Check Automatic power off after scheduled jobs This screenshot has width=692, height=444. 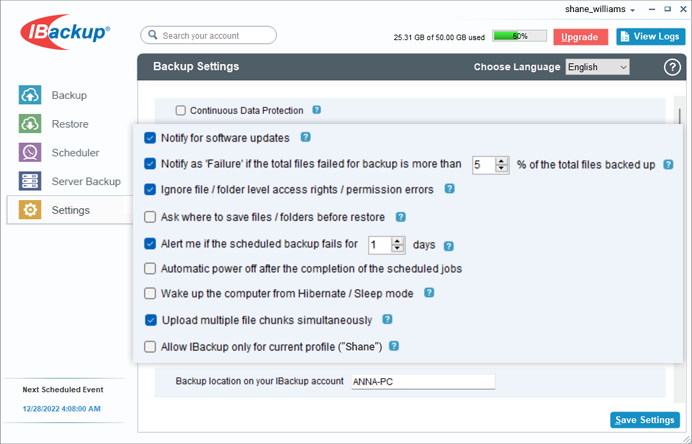150,268
